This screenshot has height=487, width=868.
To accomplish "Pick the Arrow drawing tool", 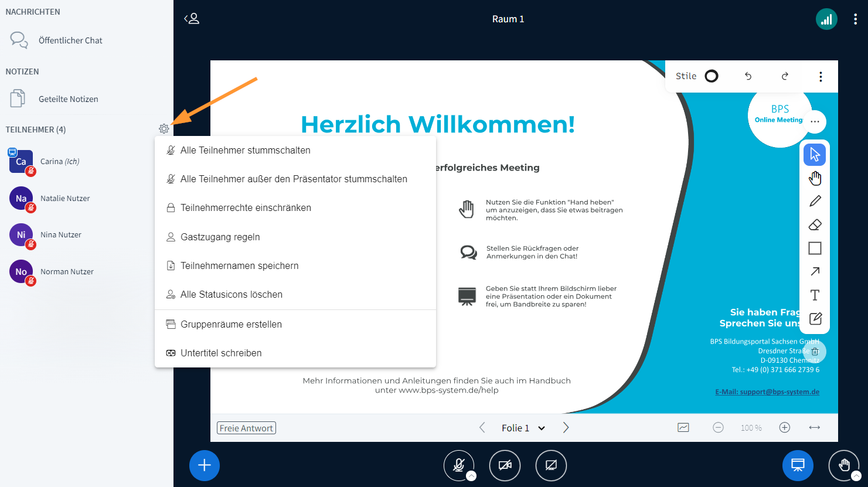I will point(815,271).
